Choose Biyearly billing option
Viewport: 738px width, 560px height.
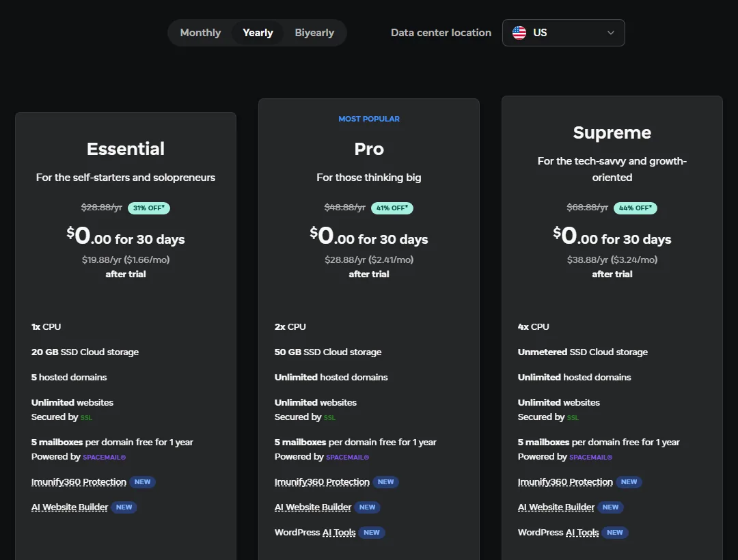[314, 33]
